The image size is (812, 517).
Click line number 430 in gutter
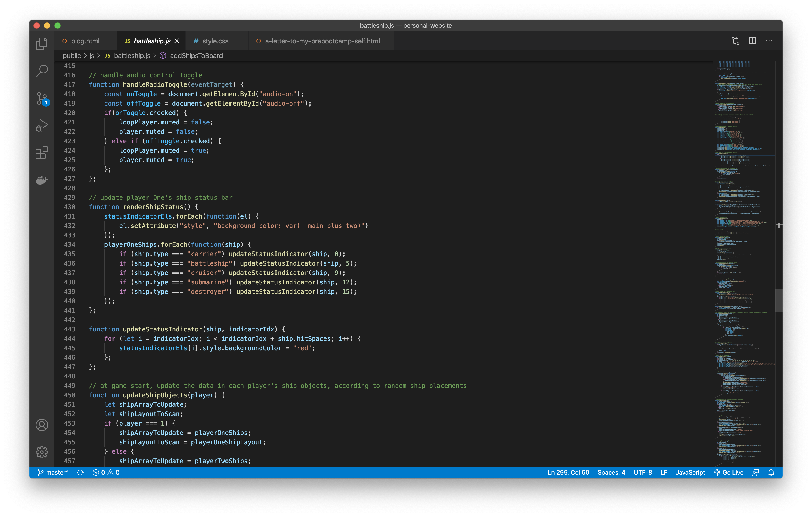[x=70, y=207]
